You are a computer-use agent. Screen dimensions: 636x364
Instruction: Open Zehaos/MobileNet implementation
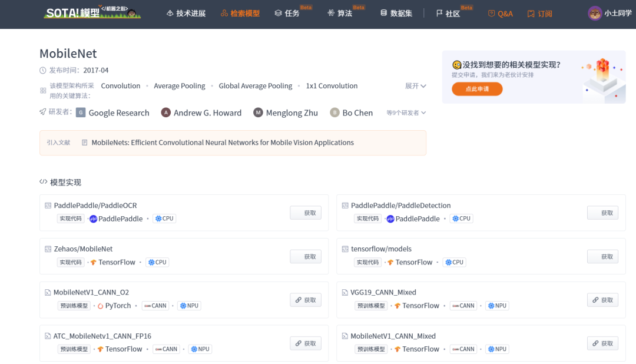point(83,249)
